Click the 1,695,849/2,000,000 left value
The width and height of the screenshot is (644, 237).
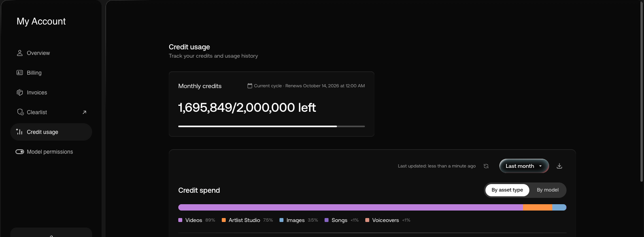[247, 107]
